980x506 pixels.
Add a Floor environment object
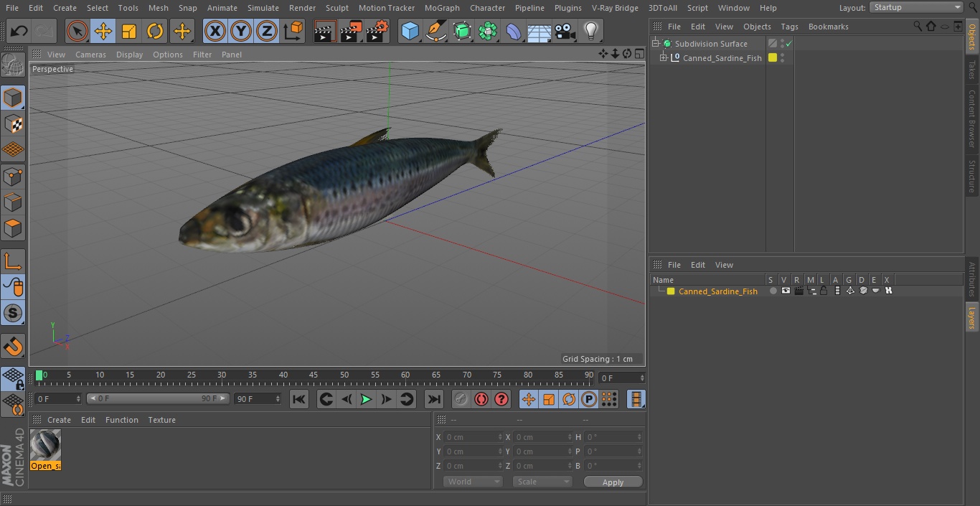tap(540, 31)
